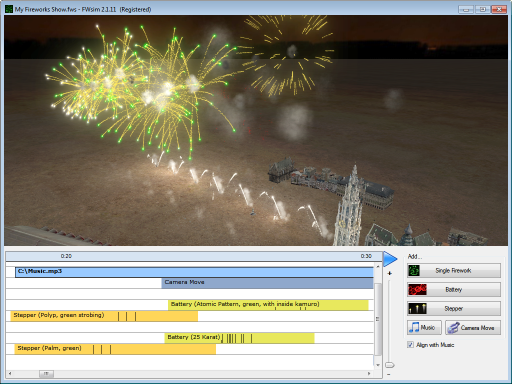The image size is (512, 384).
Task: Close the FWsim window
Action: pyautogui.click(x=499, y=9)
